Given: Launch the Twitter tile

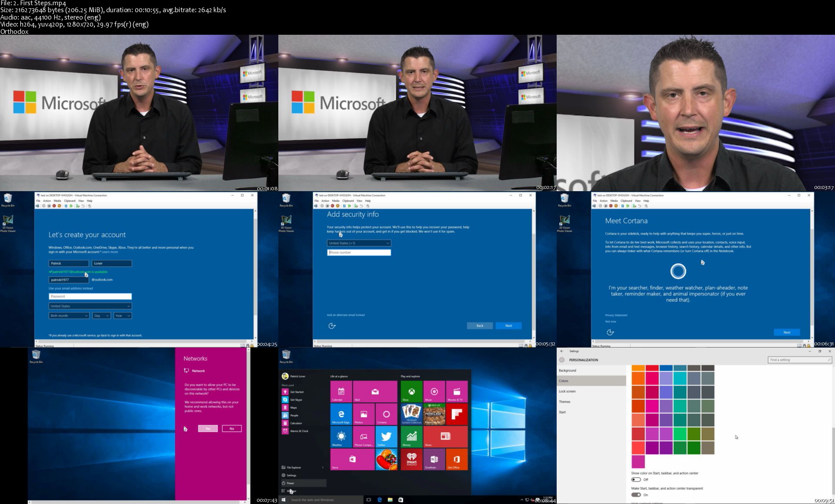Looking at the screenshot, I should pyautogui.click(x=386, y=437).
